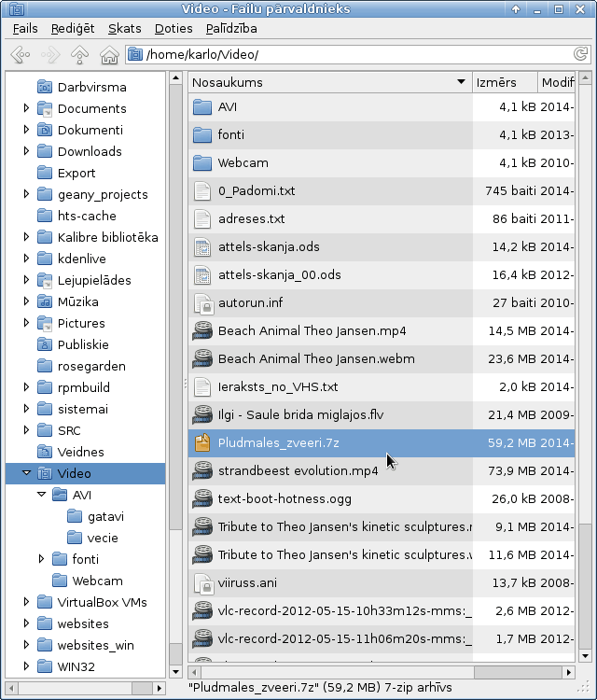This screenshot has height=700, width=597.
Task: Click the tree pane vertical scrollbar thumb
Action: click(x=175, y=586)
